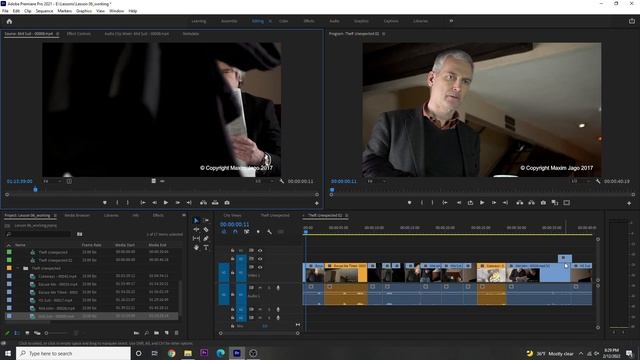Add marker in Program monitor

click(x=409, y=202)
